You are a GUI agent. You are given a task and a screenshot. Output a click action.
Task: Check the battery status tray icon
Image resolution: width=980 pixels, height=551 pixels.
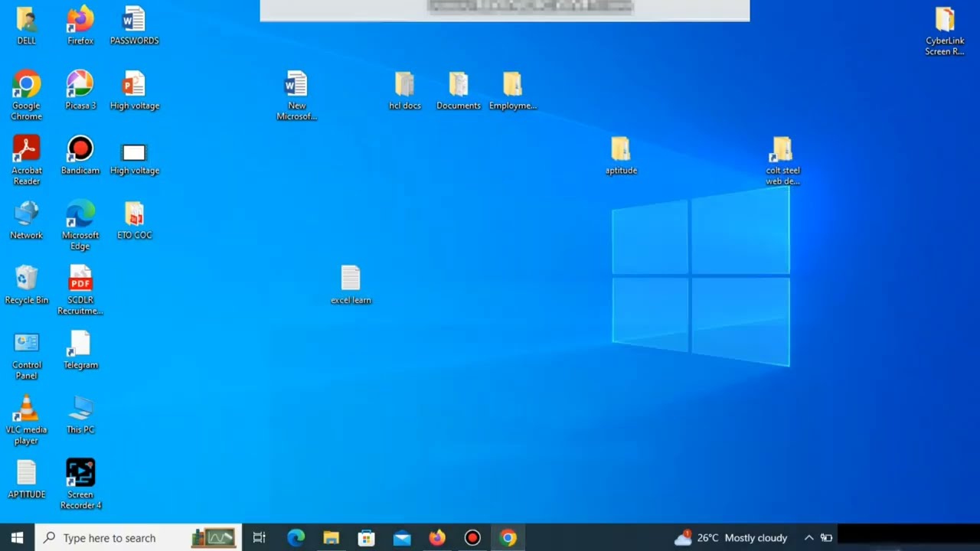tap(827, 538)
